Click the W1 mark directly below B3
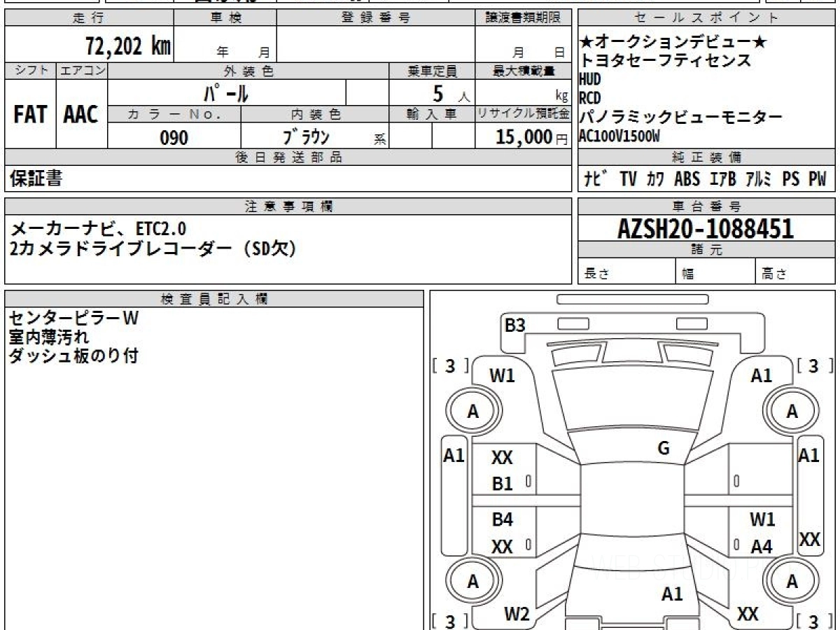The width and height of the screenshot is (840, 630). 502,376
